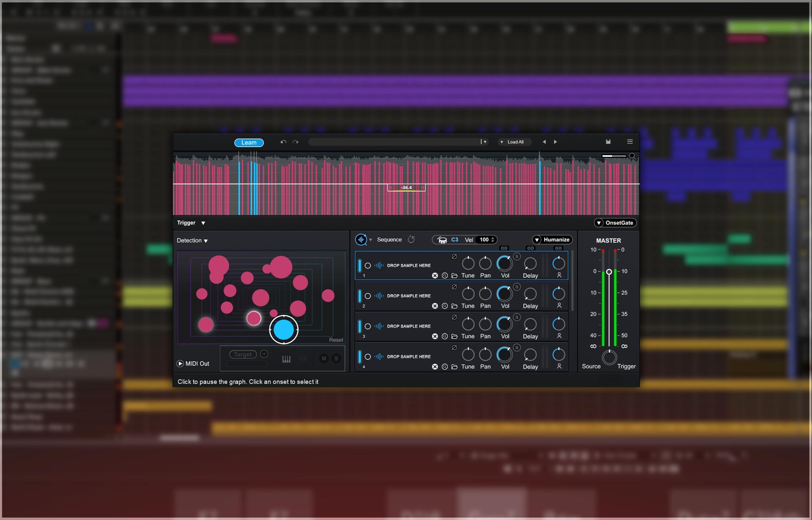
Task: Toggle the S solo button in the MIDI Out section
Action: (336, 359)
